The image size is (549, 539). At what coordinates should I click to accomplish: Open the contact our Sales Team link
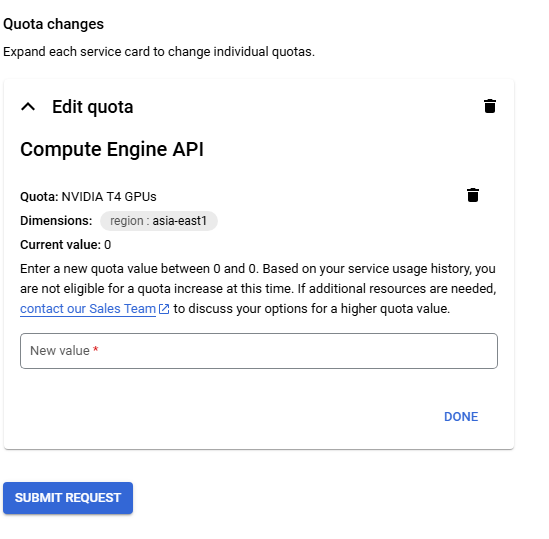point(88,309)
